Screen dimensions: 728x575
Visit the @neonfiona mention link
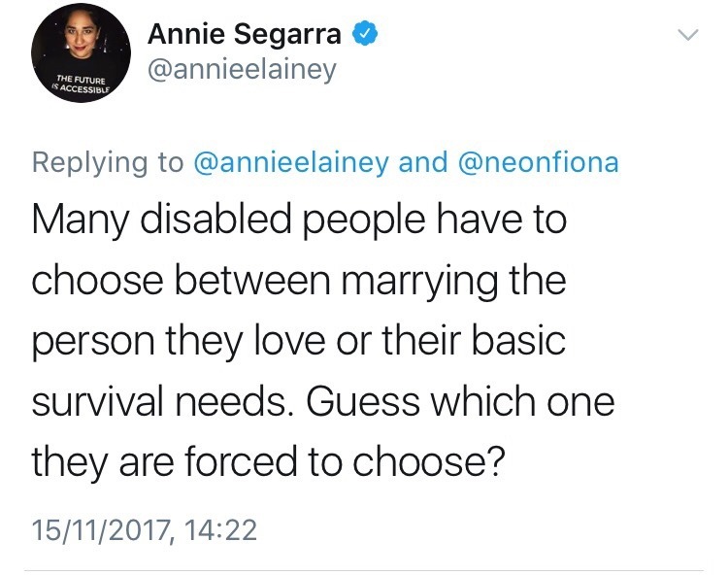[535, 162]
